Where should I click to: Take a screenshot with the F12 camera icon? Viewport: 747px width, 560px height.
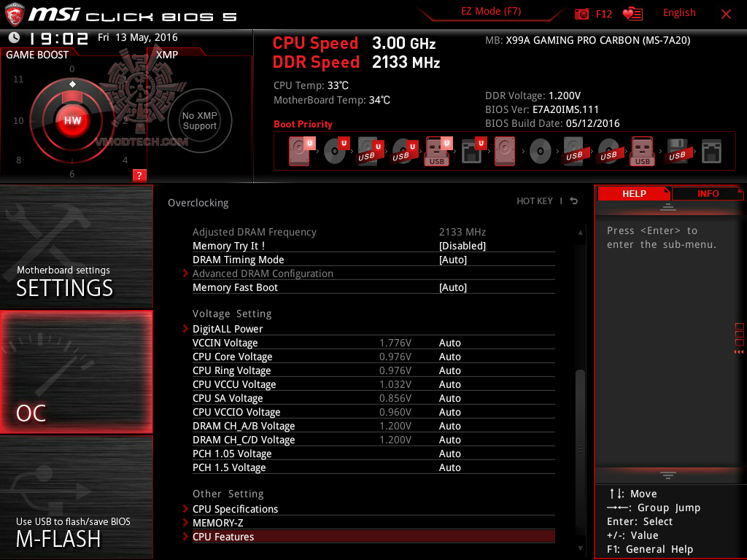point(581,14)
